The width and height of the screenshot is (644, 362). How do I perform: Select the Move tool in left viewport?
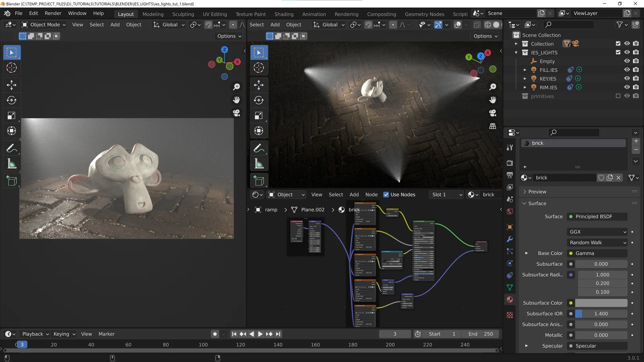point(12,85)
